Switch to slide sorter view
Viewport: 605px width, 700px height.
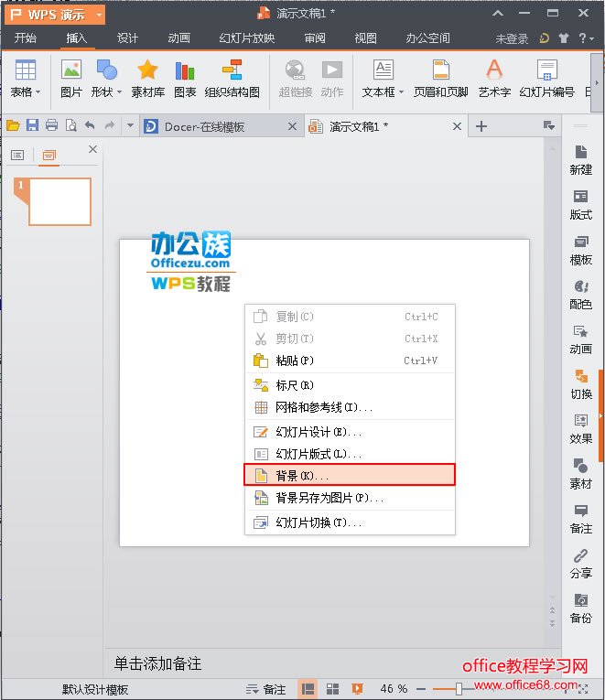(x=333, y=689)
